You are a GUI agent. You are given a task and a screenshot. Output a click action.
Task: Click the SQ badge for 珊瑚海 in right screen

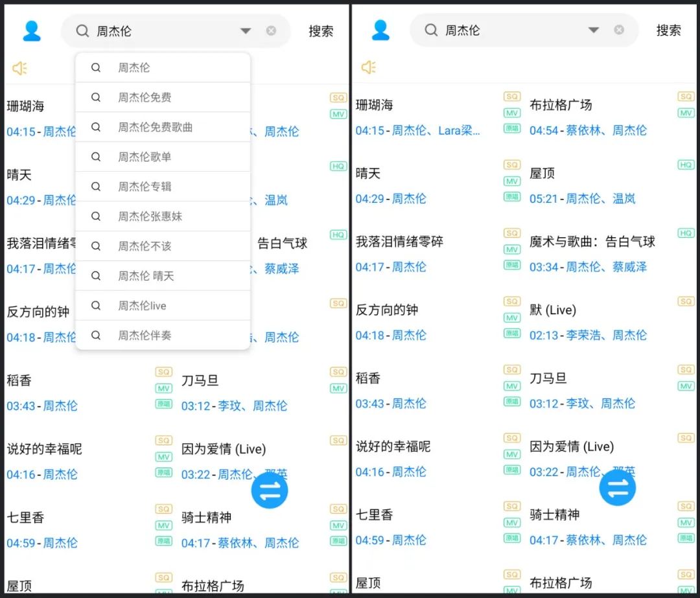click(512, 97)
